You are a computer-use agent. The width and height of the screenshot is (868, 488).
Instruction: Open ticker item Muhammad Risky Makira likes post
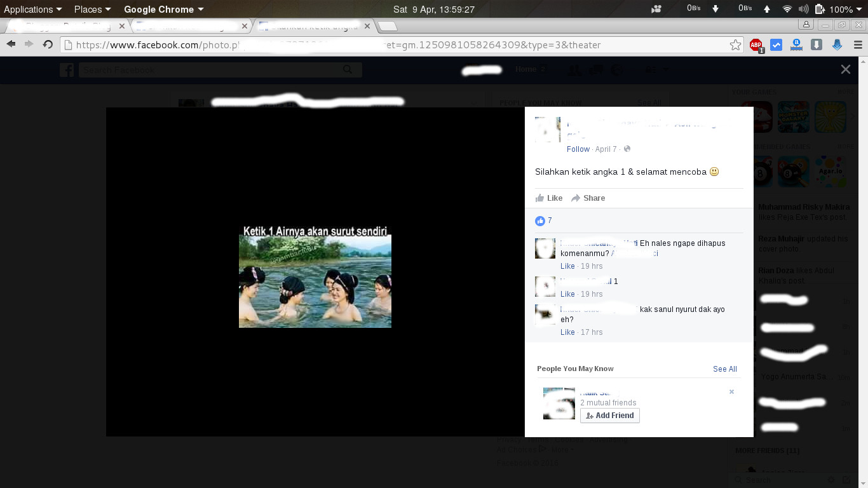[804, 212]
